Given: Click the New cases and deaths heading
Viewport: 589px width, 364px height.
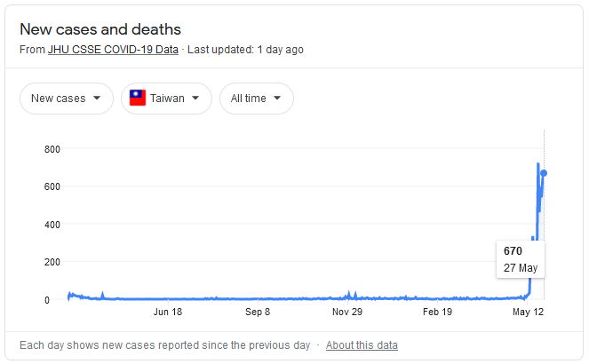Looking at the screenshot, I should point(100,29).
